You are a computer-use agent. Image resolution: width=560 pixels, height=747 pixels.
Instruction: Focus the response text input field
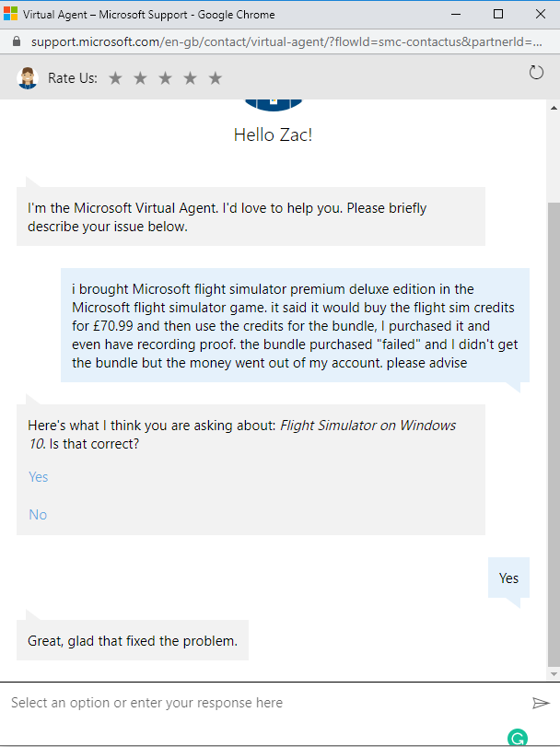click(267, 703)
